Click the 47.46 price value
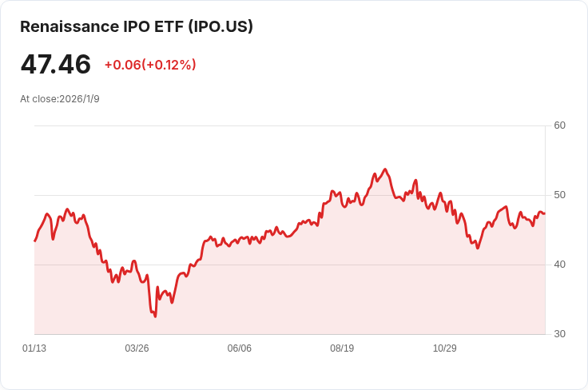Viewport: 588px width, 390px height. [x=55, y=64]
